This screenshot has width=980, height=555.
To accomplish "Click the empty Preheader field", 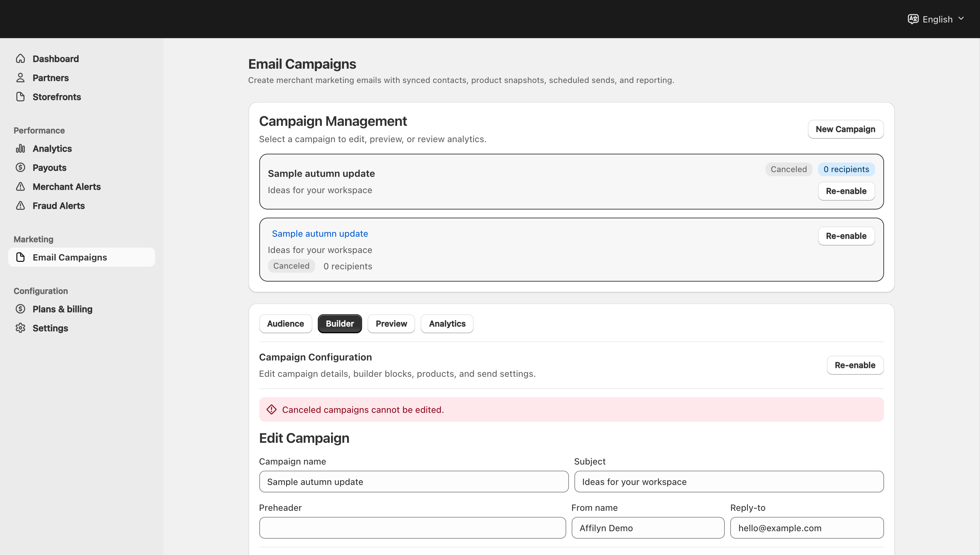I will (413, 528).
